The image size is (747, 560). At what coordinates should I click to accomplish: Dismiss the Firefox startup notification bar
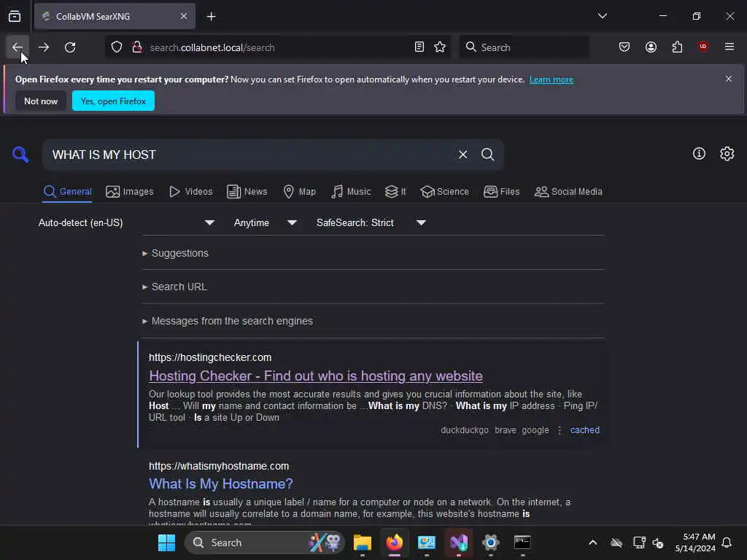[729, 79]
